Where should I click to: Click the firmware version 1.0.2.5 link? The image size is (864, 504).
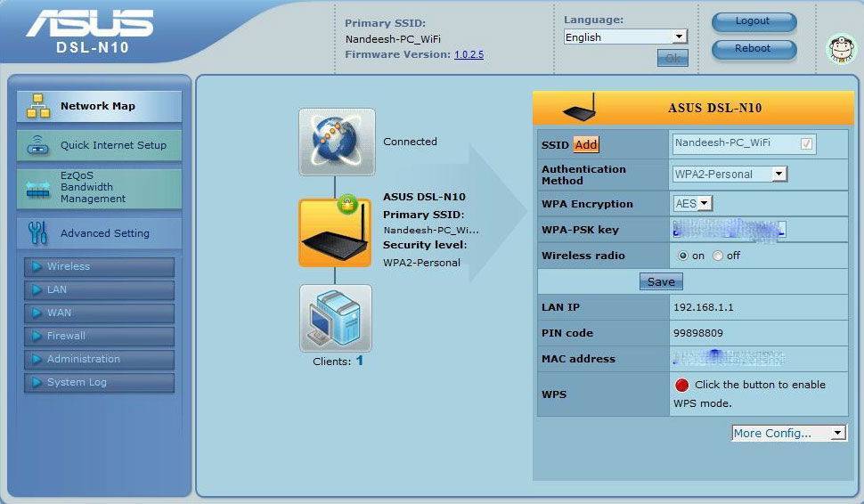click(x=469, y=54)
